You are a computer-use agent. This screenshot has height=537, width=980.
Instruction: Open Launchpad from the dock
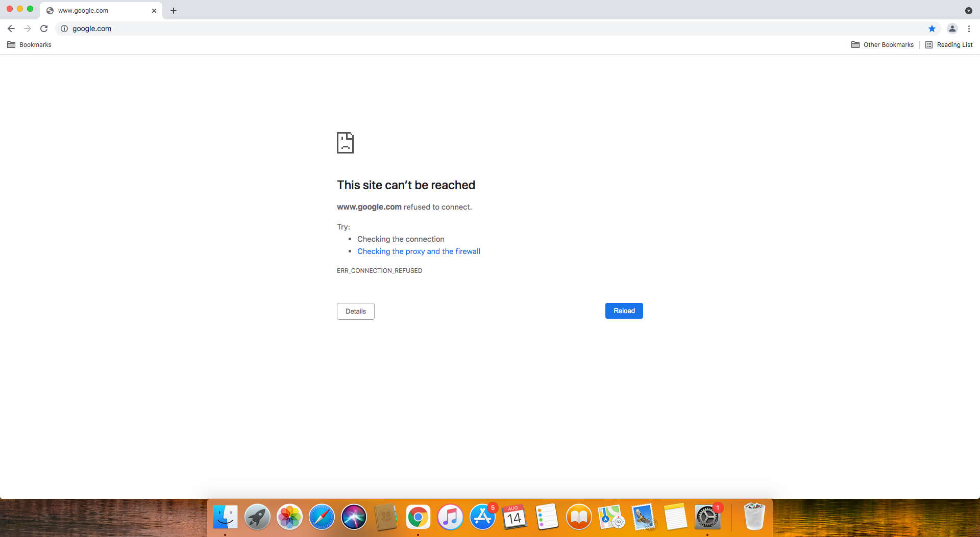point(257,518)
